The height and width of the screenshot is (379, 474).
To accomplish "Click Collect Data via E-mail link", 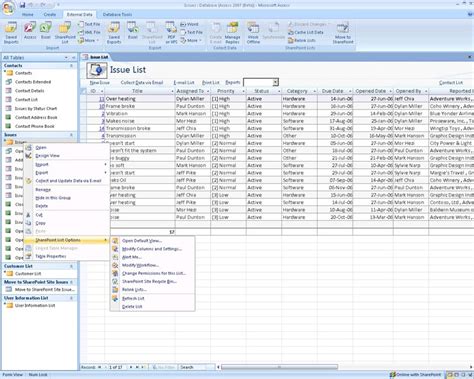I will 142,83.
